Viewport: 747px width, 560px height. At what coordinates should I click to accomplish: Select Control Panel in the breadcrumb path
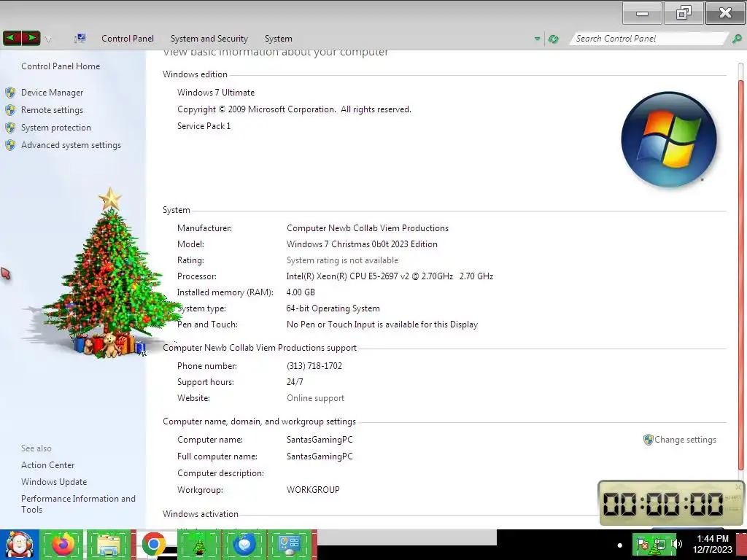[128, 39]
